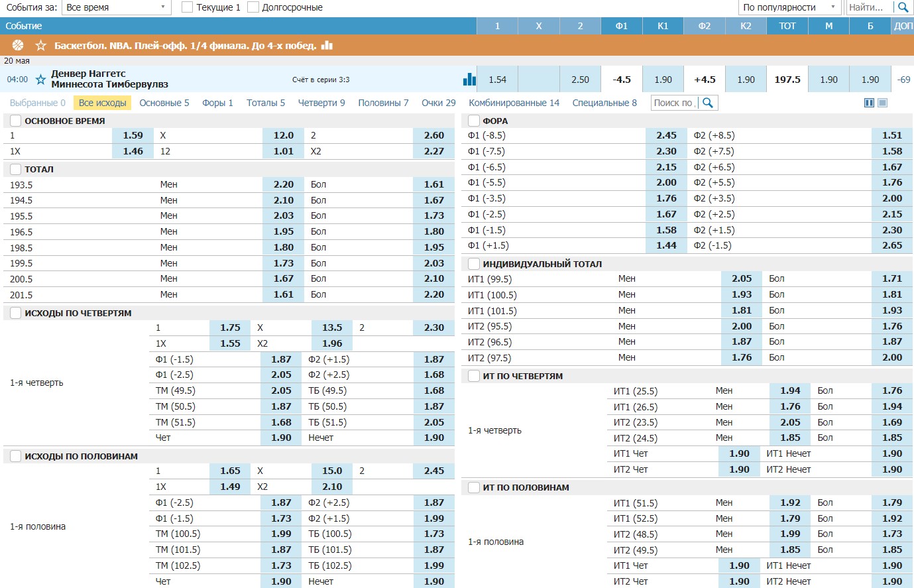Image resolution: width=914 pixels, height=588 pixels.
Task: Check the ФОРА section checkbox
Action: [474, 121]
